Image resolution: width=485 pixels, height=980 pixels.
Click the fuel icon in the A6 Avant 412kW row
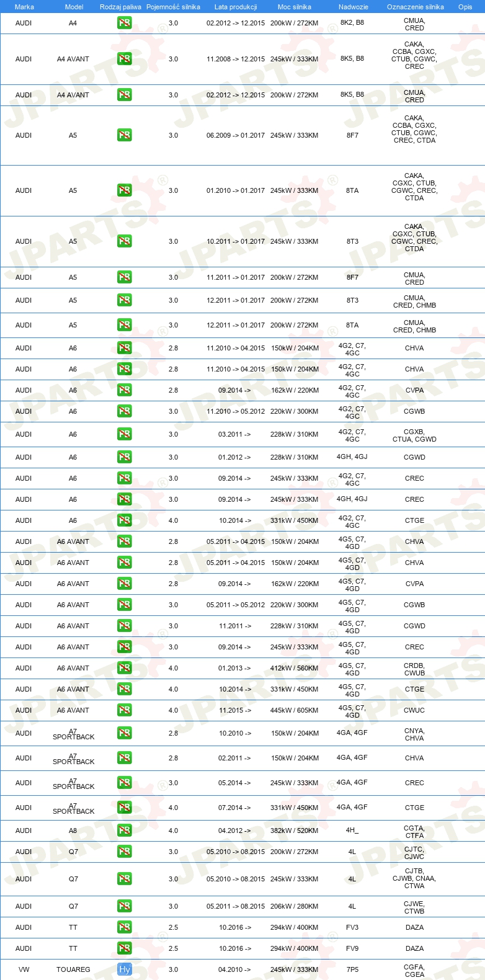[x=125, y=668]
